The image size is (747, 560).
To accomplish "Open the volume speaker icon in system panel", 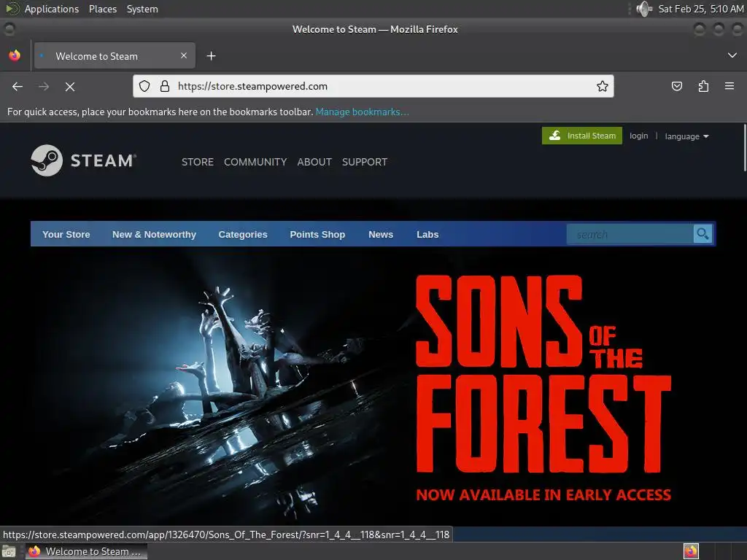I will point(644,9).
